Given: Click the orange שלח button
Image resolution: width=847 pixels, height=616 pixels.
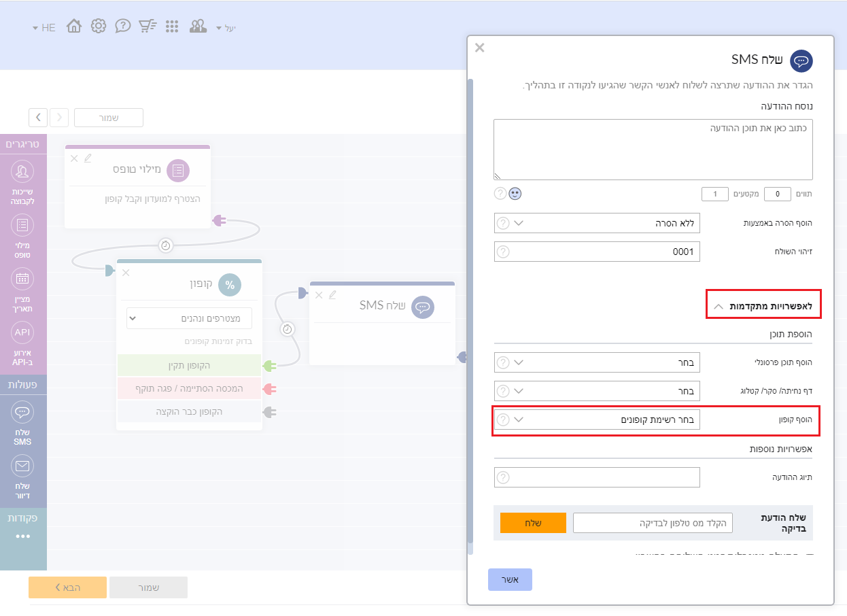Looking at the screenshot, I should pos(533,523).
